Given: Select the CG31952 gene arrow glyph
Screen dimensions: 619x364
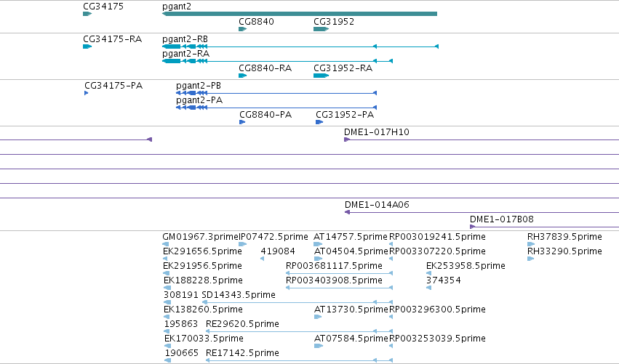Looking at the screenshot, I should (x=321, y=29).
